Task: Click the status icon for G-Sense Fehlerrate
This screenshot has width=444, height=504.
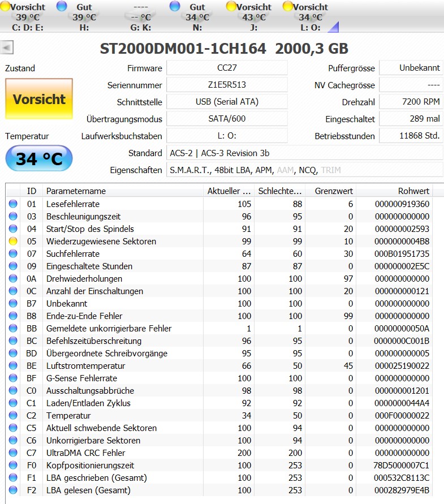Action: tap(13, 378)
